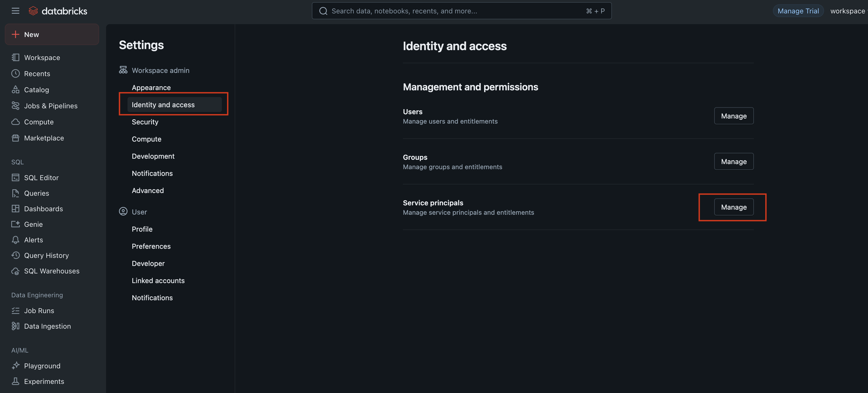Click Manage button for Service principals

coord(734,207)
